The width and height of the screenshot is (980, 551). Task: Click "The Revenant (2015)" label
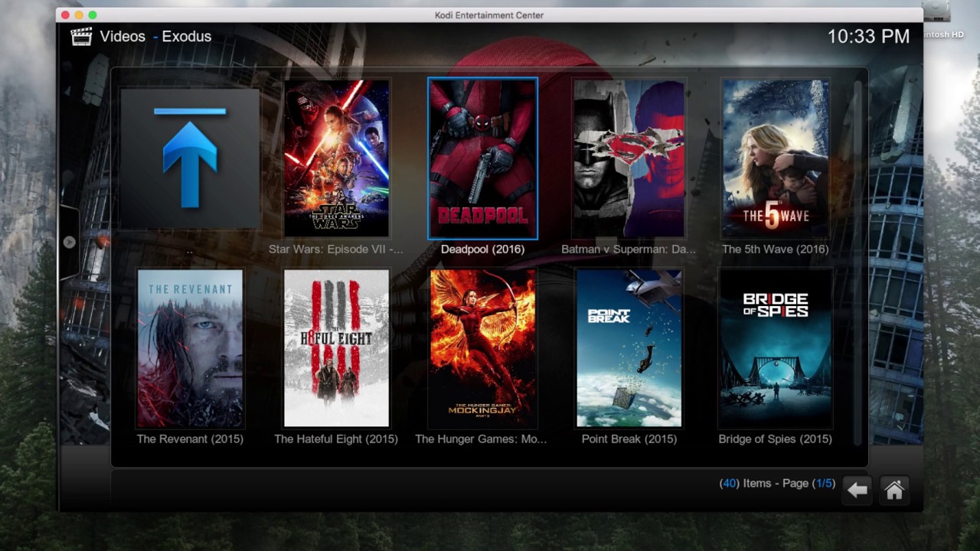(190, 439)
